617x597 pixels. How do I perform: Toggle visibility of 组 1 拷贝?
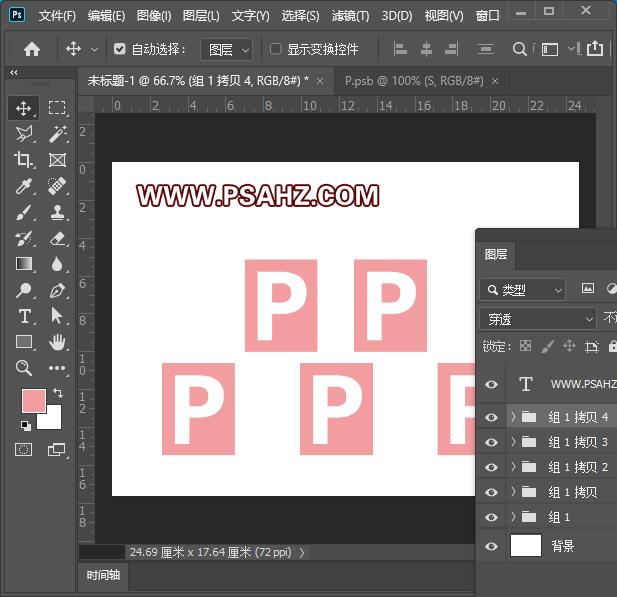coord(491,492)
